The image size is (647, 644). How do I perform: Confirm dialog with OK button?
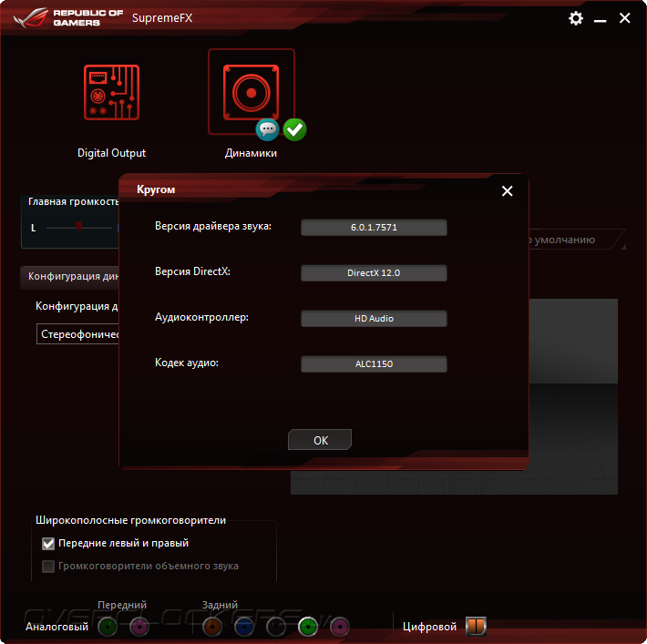[x=320, y=440]
